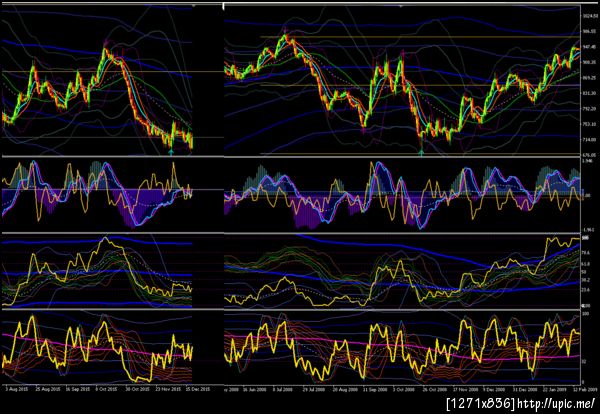Screen dimensions: 600x414
Task: Click the 753.10 price scale value
Action: pos(590,124)
